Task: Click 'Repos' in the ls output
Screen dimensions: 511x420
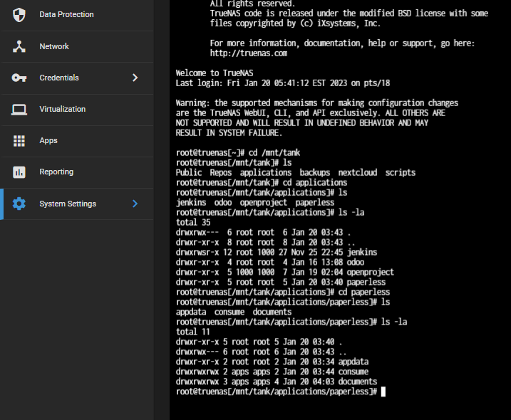Action: [x=221, y=172]
